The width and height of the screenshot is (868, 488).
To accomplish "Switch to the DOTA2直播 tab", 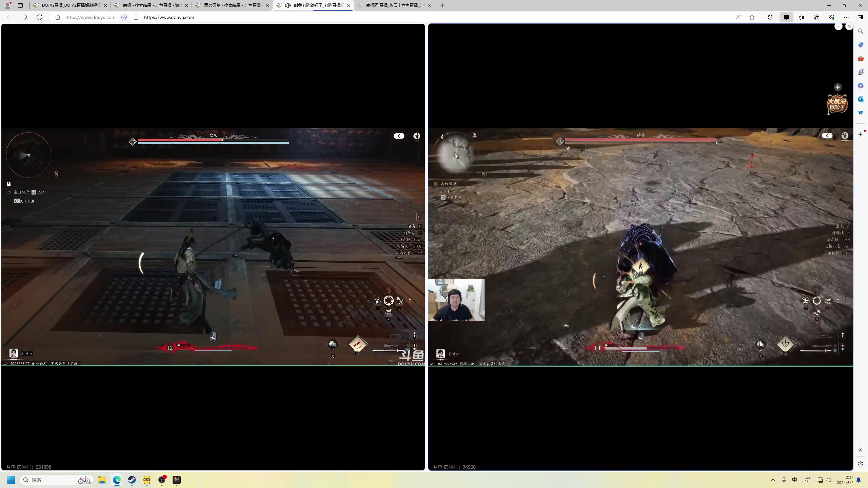I will (x=70, y=5).
